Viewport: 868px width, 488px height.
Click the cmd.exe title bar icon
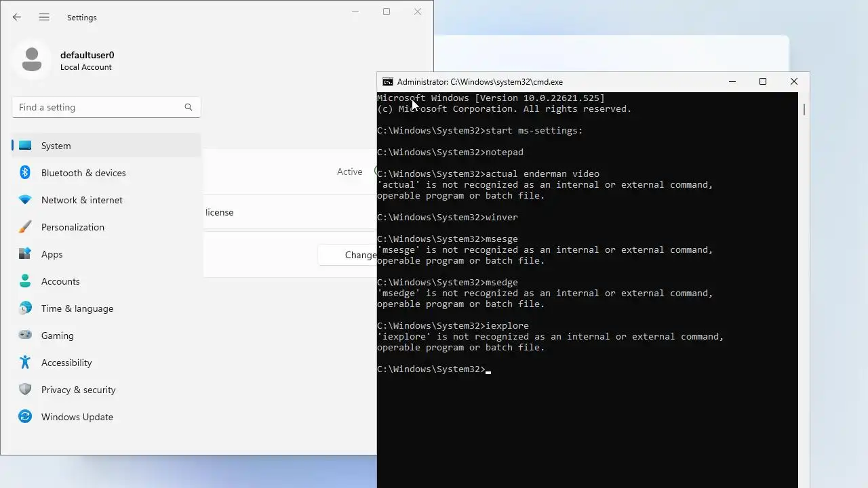[388, 82]
